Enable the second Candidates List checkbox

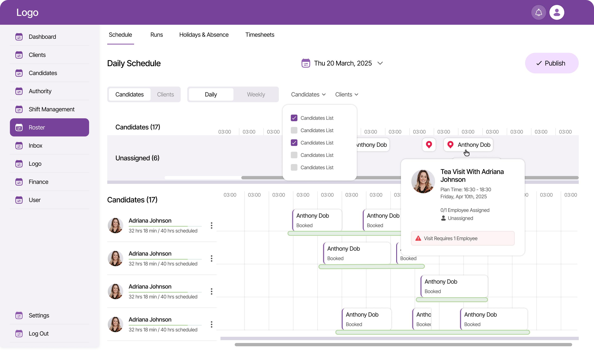(x=294, y=130)
